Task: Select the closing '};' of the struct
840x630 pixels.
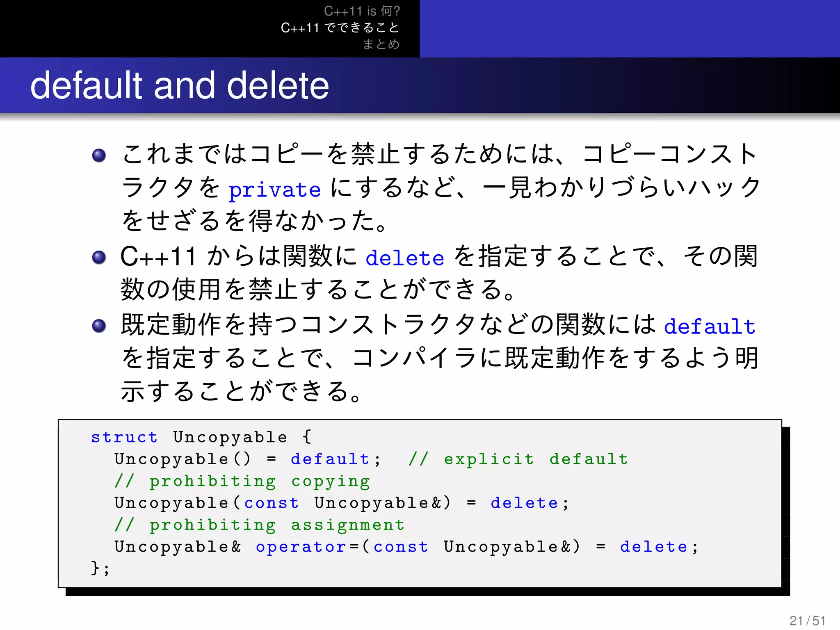Action: [100, 568]
